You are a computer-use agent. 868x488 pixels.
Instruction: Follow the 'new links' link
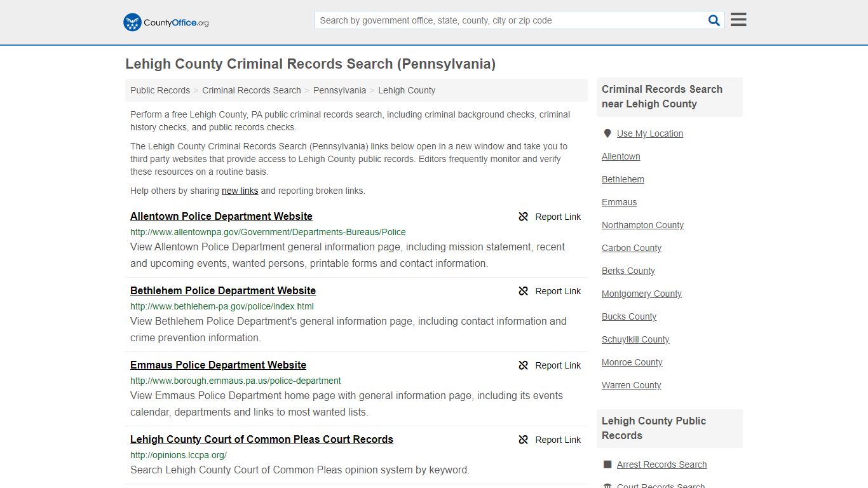pos(240,191)
